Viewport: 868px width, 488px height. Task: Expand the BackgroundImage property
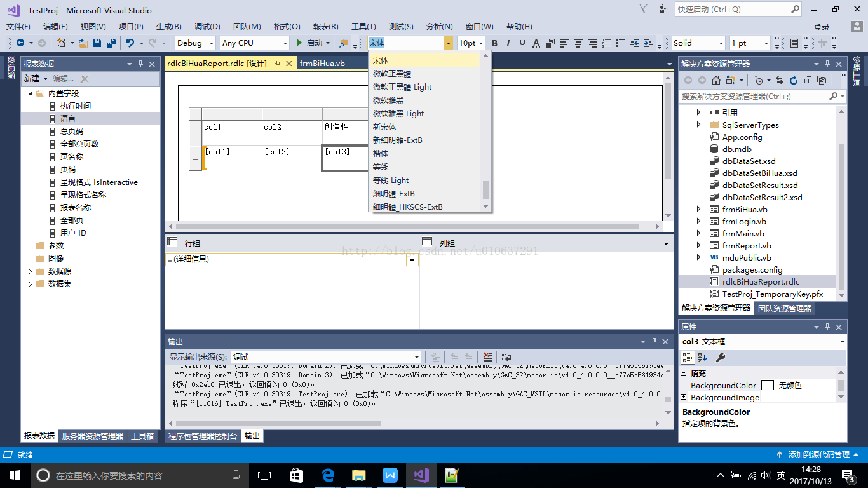(684, 397)
